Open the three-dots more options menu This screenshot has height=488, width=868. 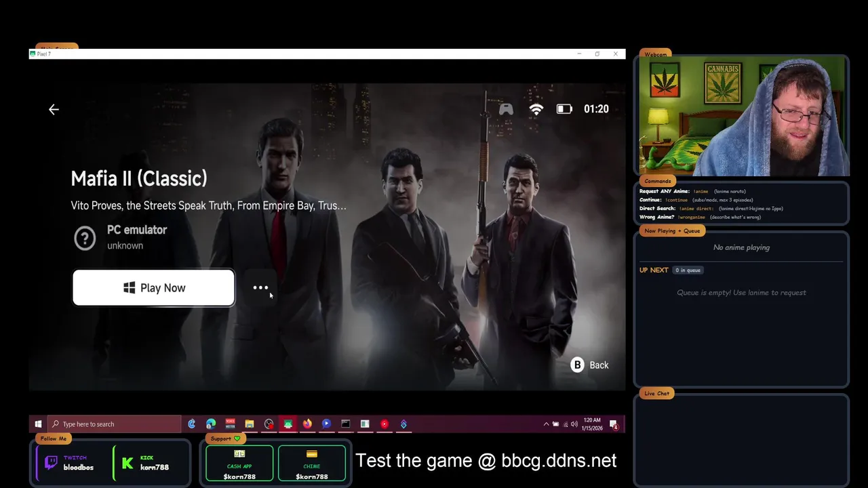(260, 287)
